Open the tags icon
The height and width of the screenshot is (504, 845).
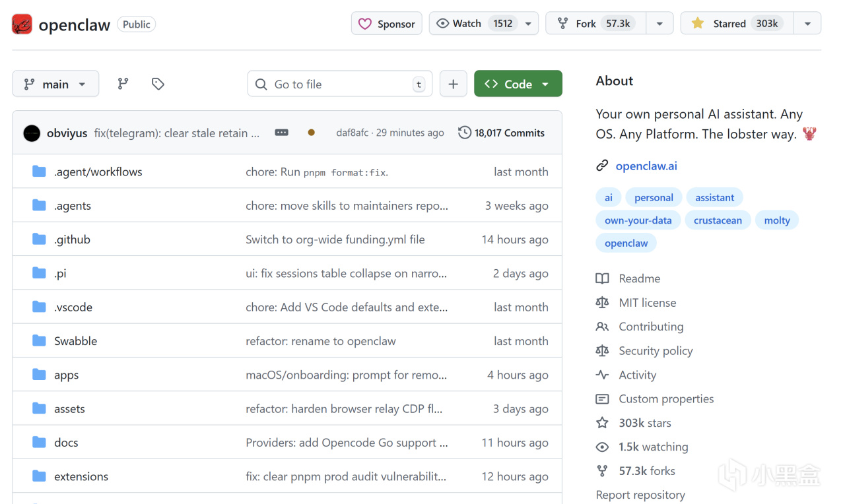coord(158,84)
